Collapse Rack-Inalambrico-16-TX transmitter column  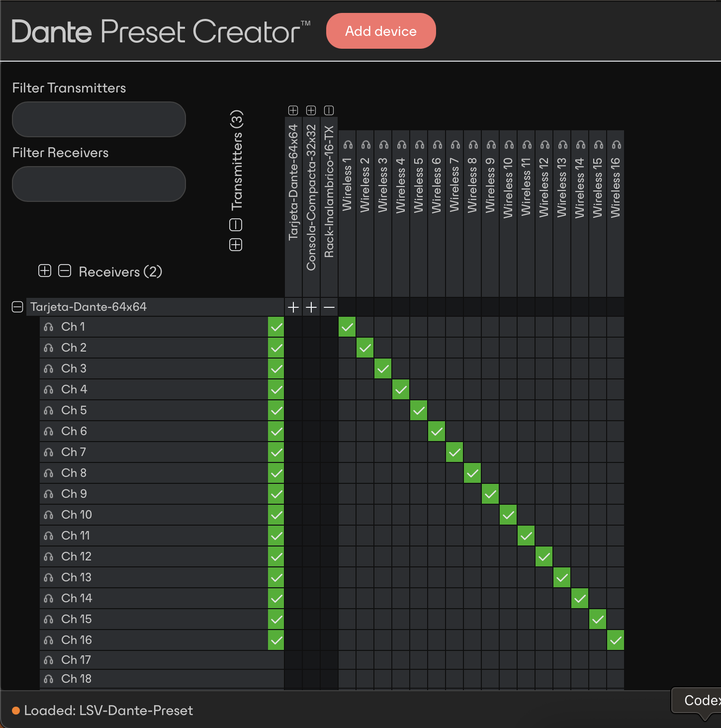pos(329,110)
